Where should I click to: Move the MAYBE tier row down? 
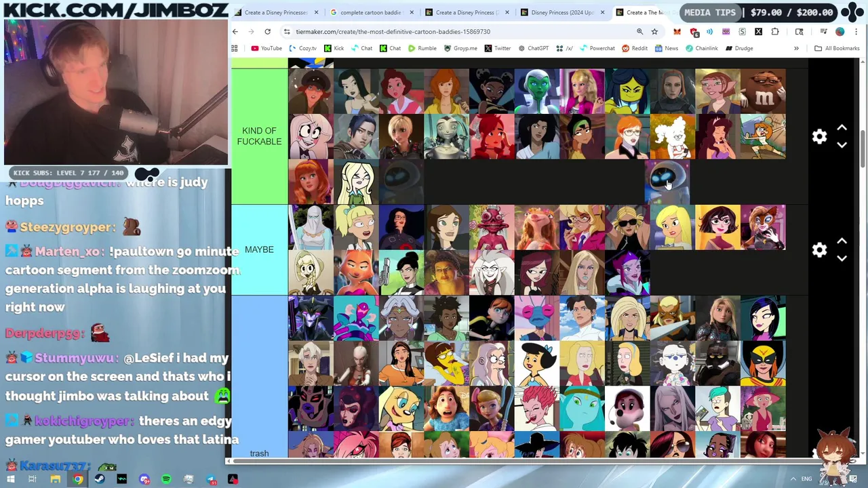(842, 258)
